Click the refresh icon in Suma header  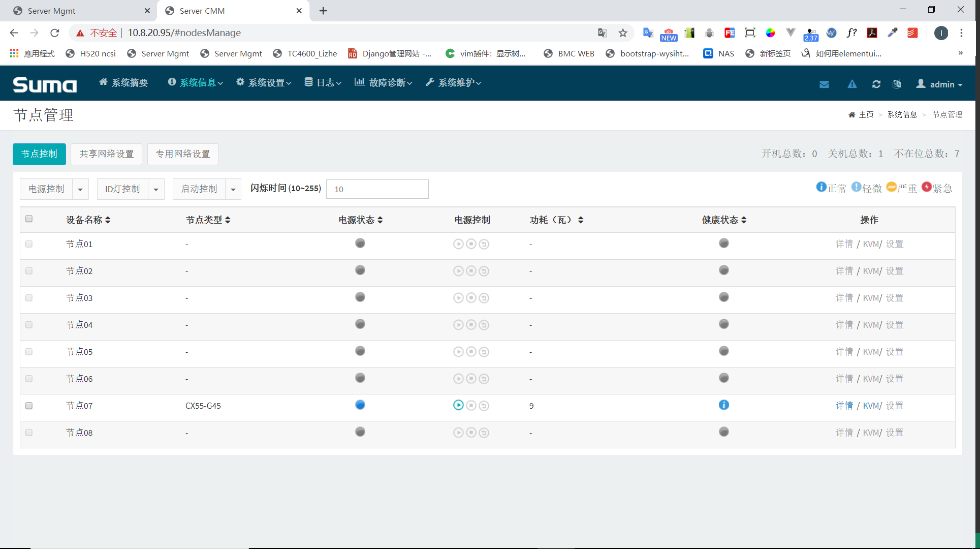876,84
